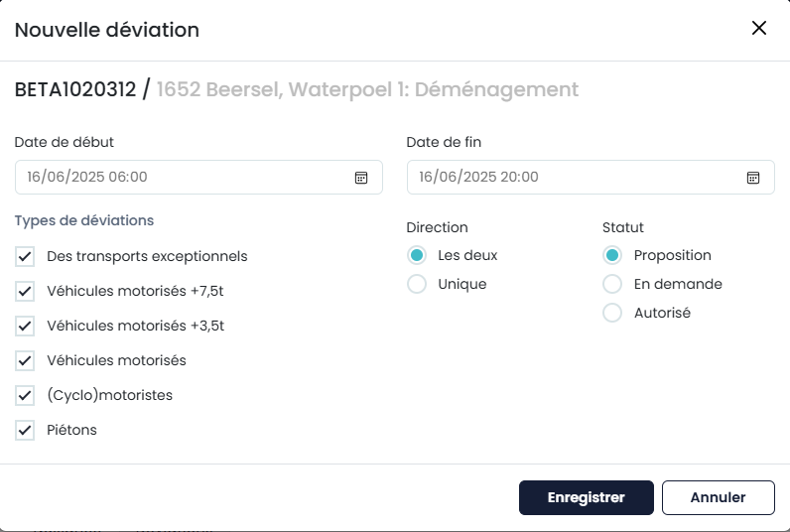Image resolution: width=790 pixels, height=532 pixels.
Task: Open calendar picker for Date de fin
Action: pyautogui.click(x=753, y=178)
